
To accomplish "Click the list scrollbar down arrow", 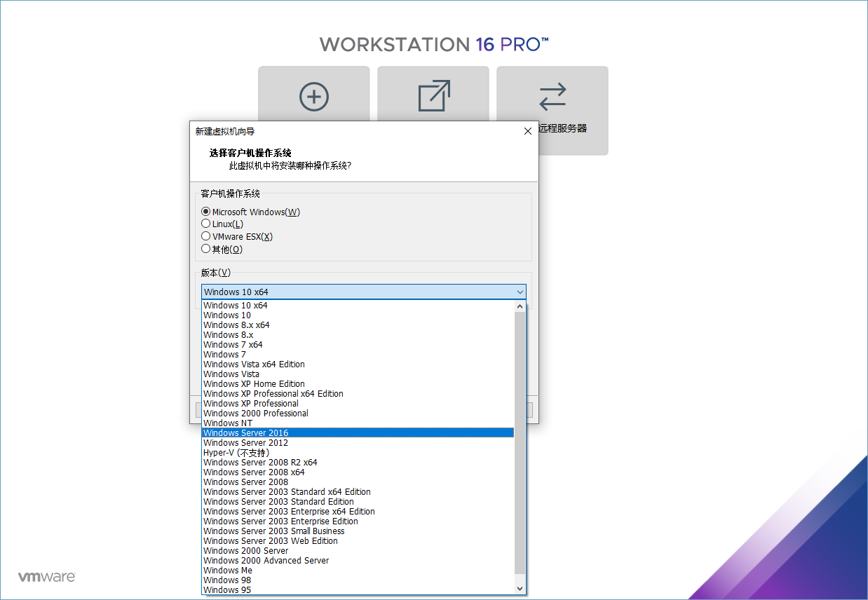I will point(520,589).
